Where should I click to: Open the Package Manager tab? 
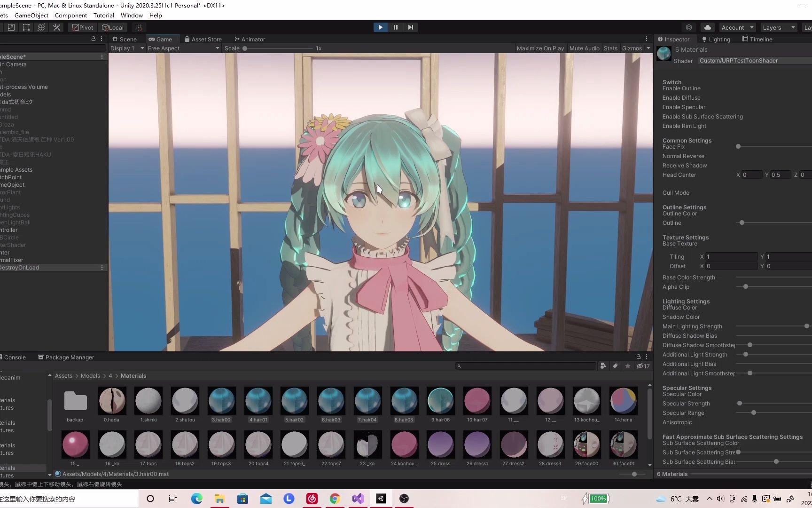pos(66,357)
